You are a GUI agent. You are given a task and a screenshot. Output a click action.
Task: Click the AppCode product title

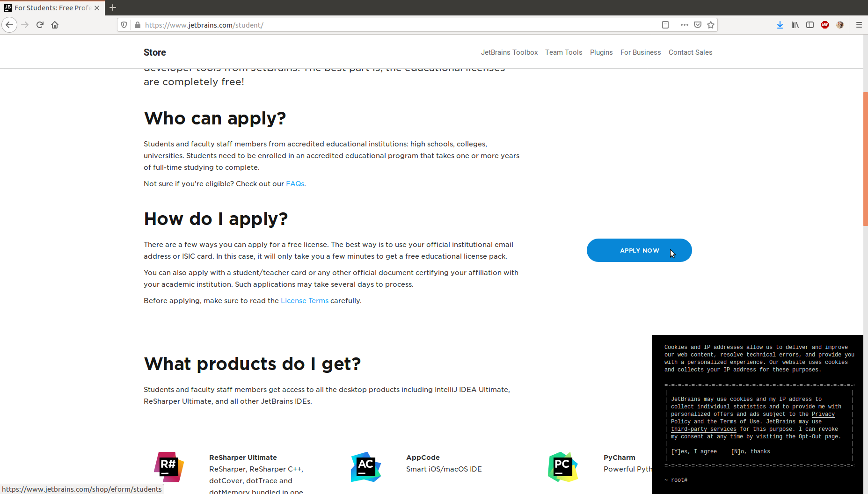coord(423,458)
